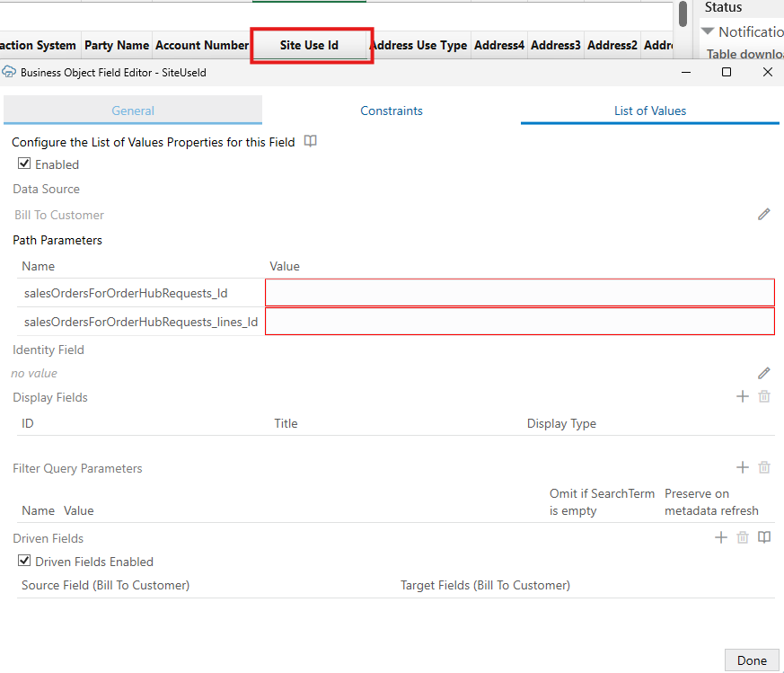784x673 pixels.
Task: Click the Done button
Action: pyautogui.click(x=752, y=660)
